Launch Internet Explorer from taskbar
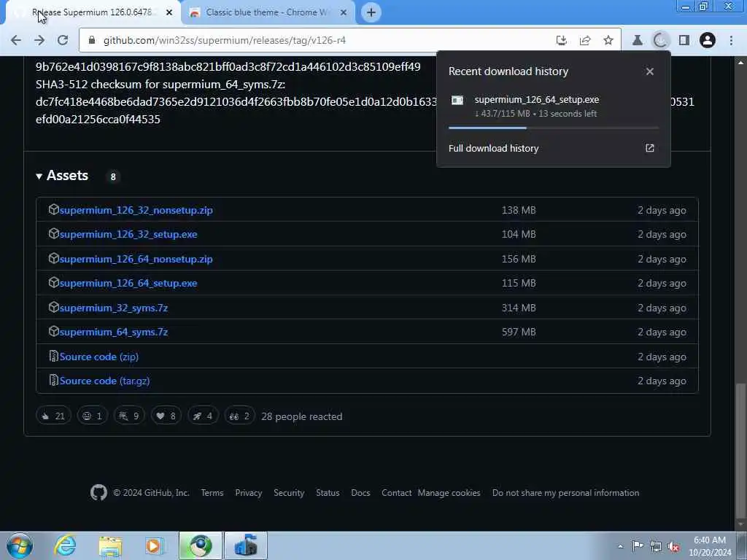This screenshot has height=560, width=747. 65,545
